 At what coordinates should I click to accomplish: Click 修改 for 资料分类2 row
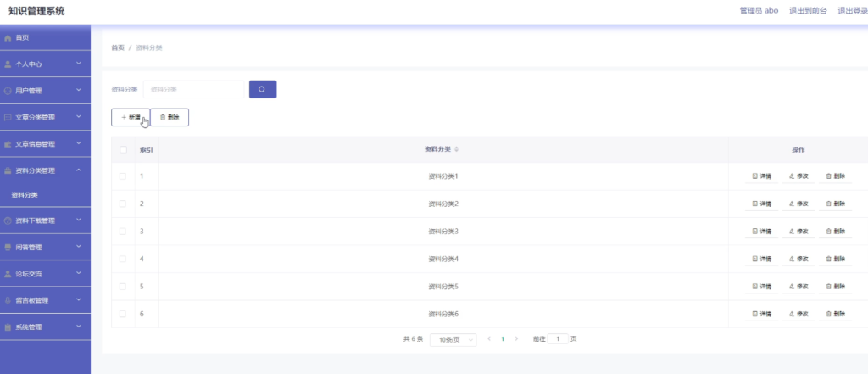tap(798, 204)
